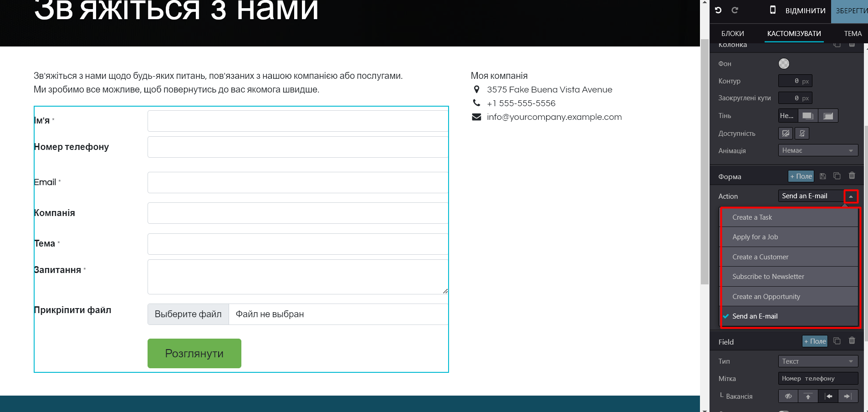Click the undo arrow icon
868x412 pixels.
click(718, 10)
